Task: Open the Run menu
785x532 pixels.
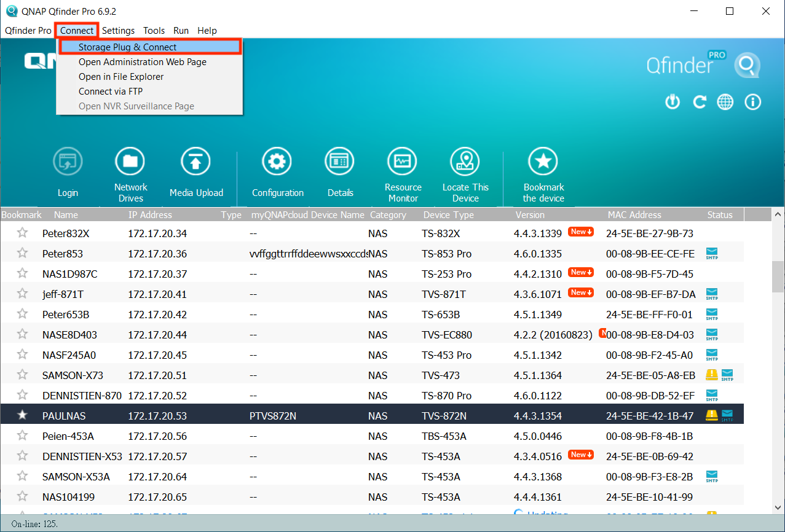Action: pyautogui.click(x=181, y=30)
